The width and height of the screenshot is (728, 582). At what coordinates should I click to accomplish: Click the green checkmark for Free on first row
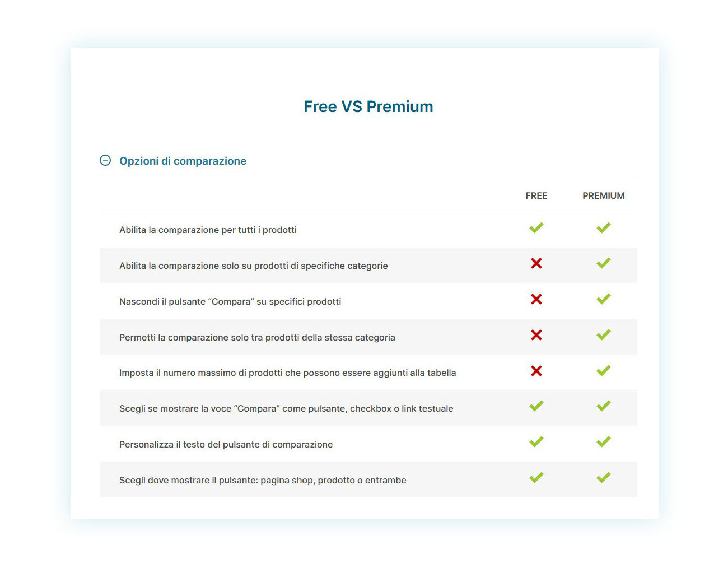point(536,227)
